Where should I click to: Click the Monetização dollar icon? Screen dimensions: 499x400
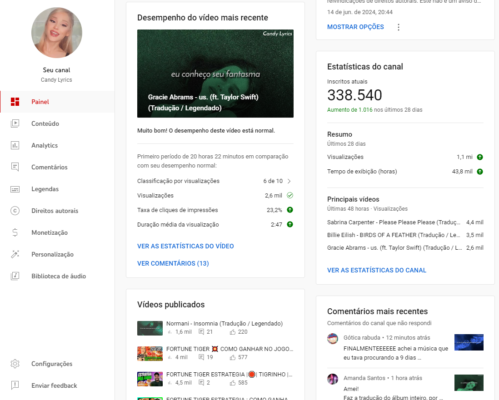[15, 232]
